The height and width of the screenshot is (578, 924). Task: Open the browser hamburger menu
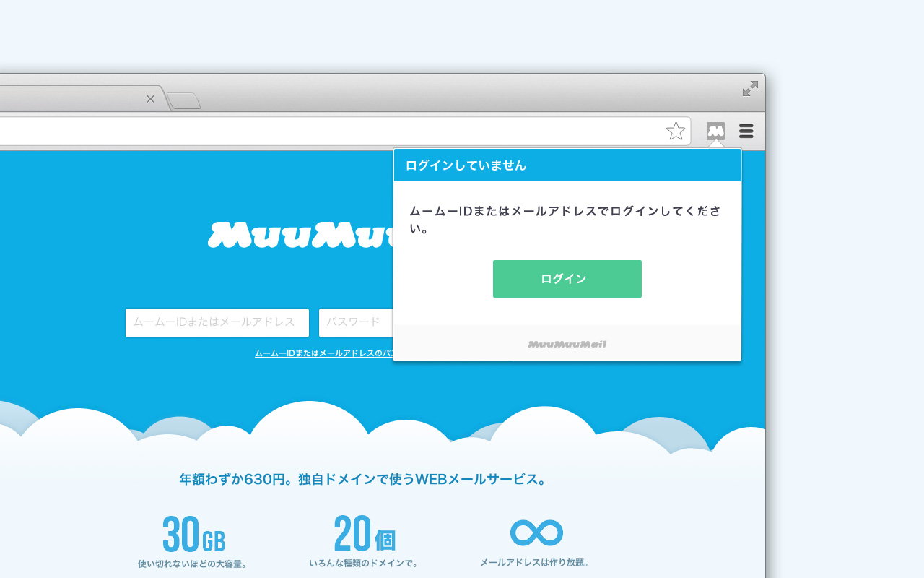click(x=746, y=131)
